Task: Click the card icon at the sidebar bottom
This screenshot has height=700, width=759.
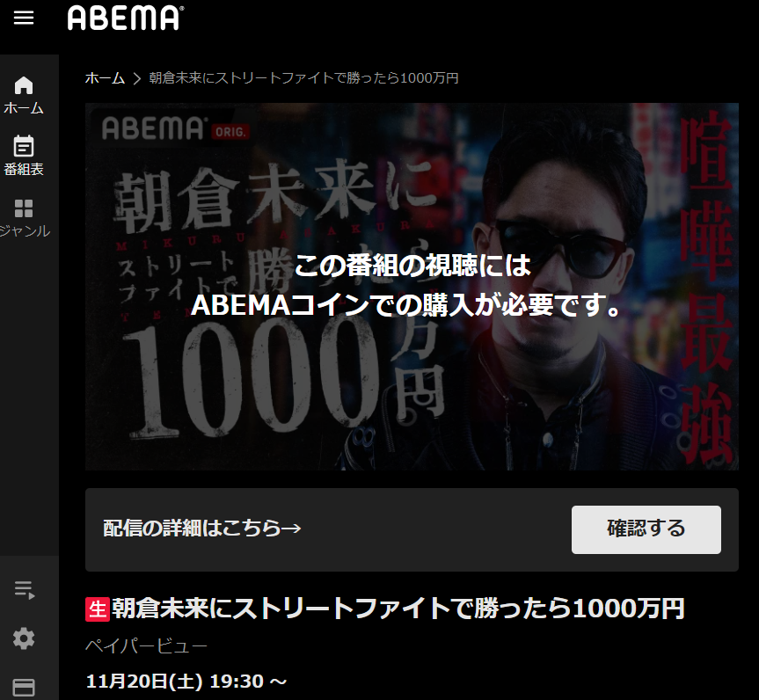Action: coord(24,688)
